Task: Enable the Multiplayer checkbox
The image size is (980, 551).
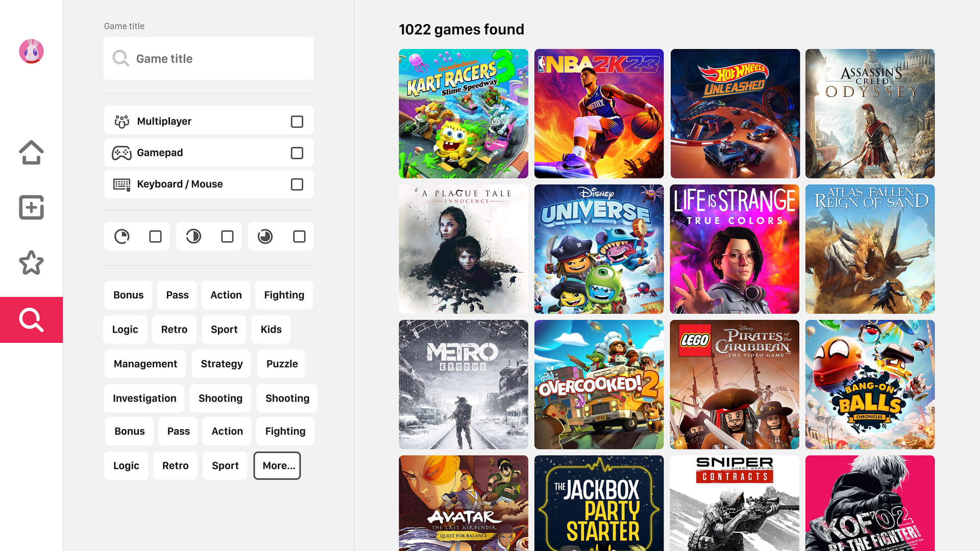Action: pos(297,121)
